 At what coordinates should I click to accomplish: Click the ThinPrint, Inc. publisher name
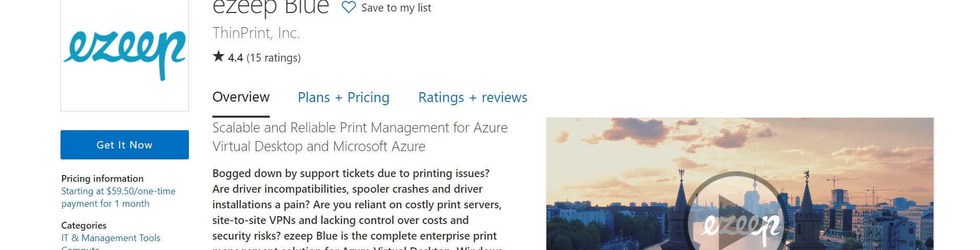click(256, 33)
